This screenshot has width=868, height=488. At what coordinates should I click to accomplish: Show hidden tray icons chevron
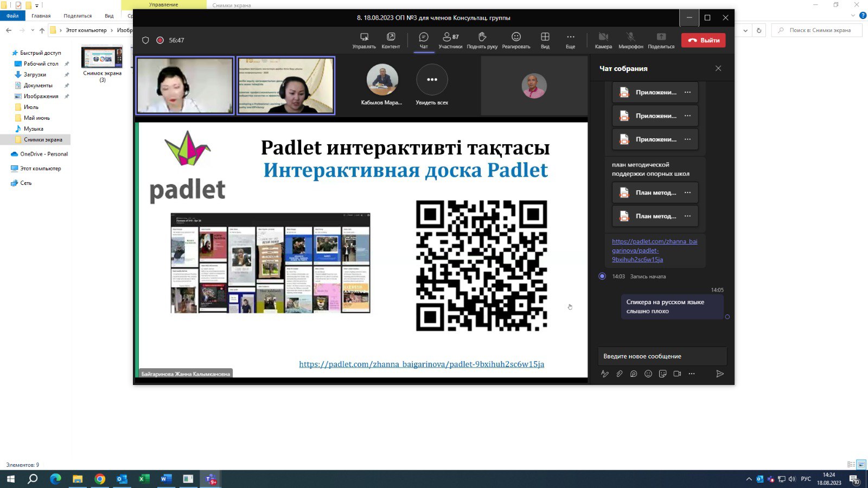749,479
